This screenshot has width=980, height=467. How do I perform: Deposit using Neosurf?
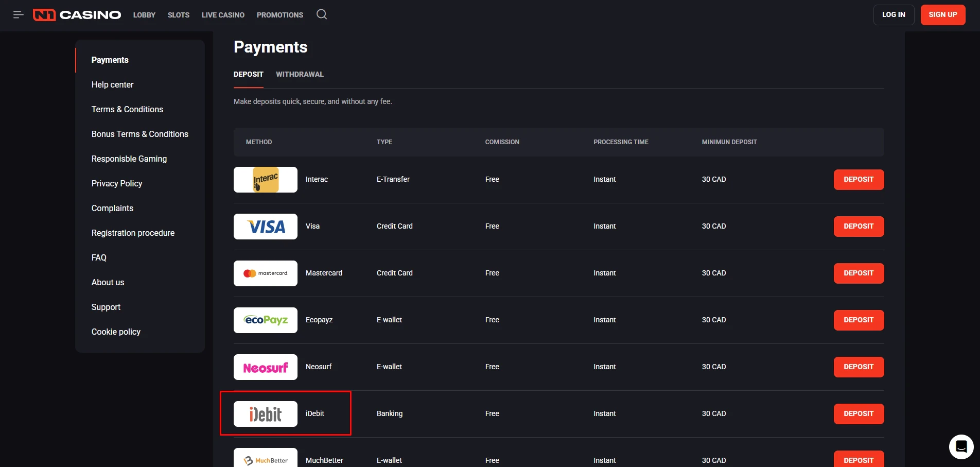coord(859,367)
